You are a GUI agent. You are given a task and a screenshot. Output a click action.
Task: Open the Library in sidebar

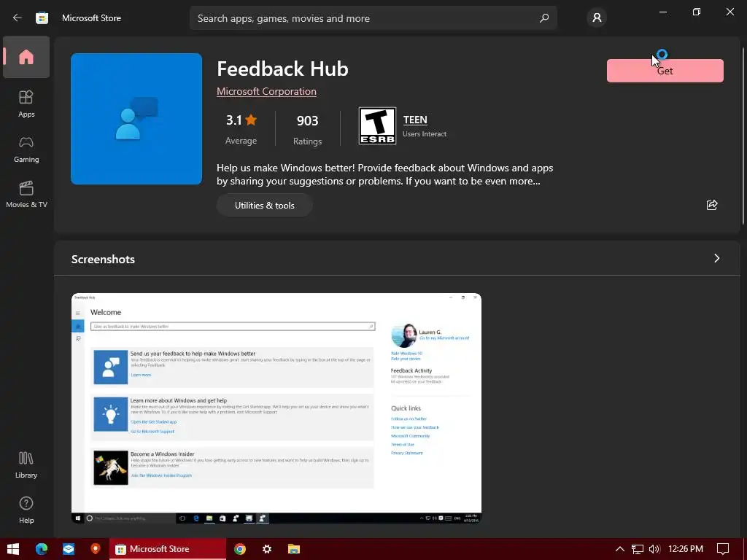[x=26, y=464]
